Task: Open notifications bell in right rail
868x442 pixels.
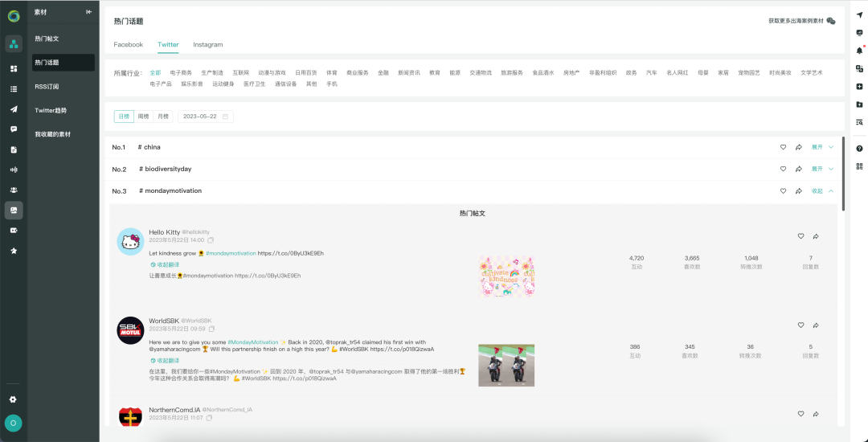Action: pos(859,51)
